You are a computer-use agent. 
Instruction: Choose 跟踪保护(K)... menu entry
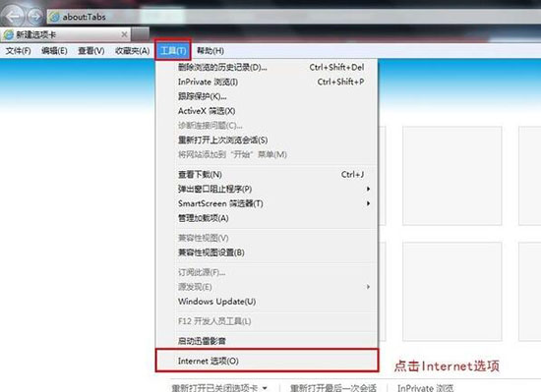[267, 96]
